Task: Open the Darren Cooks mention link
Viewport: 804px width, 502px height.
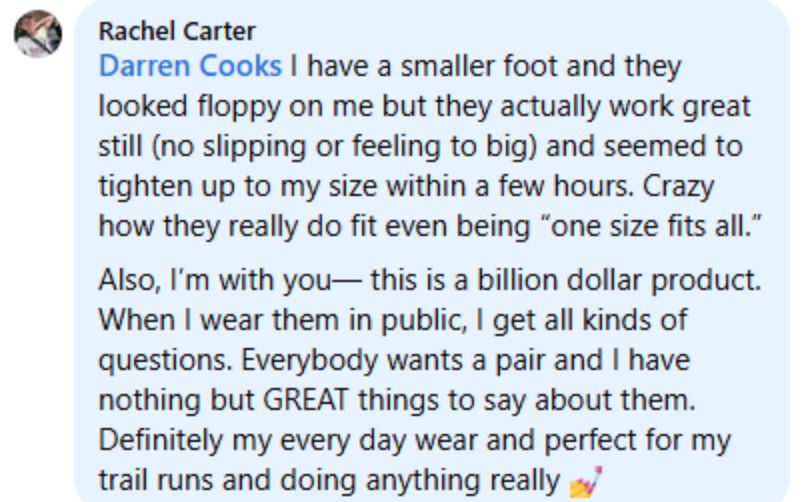Action: [x=190, y=67]
